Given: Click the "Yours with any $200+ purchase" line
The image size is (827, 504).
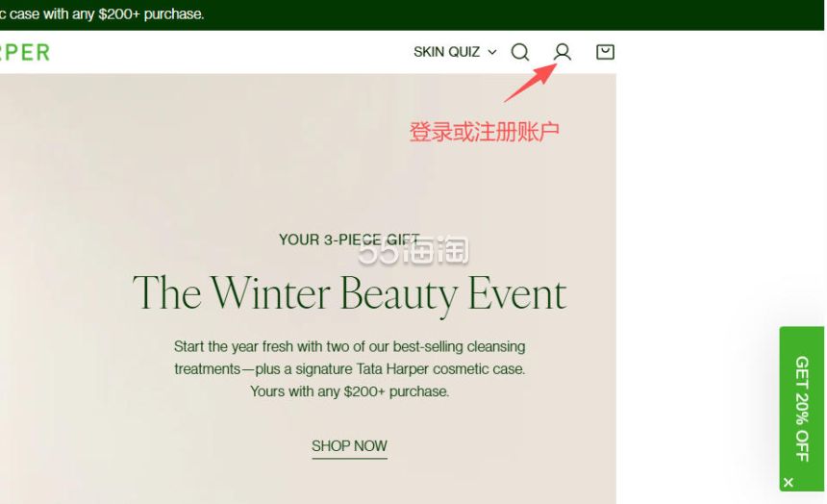Looking at the screenshot, I should point(350,391).
